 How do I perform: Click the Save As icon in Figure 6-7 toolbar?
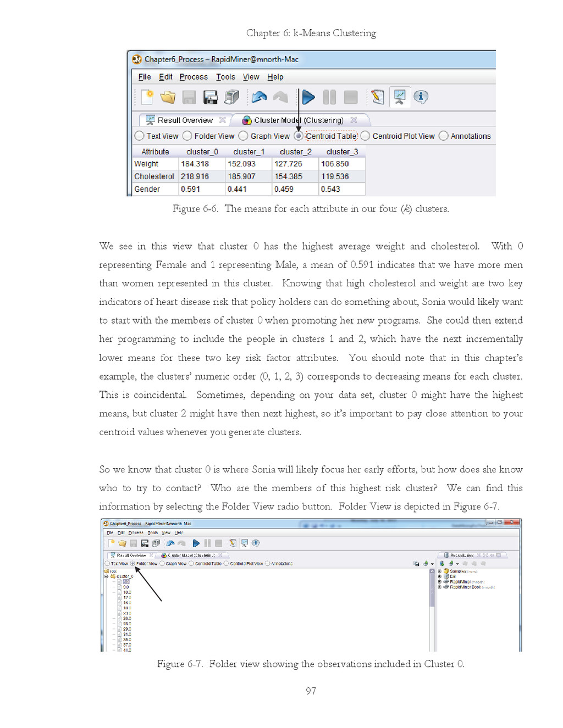145,543
